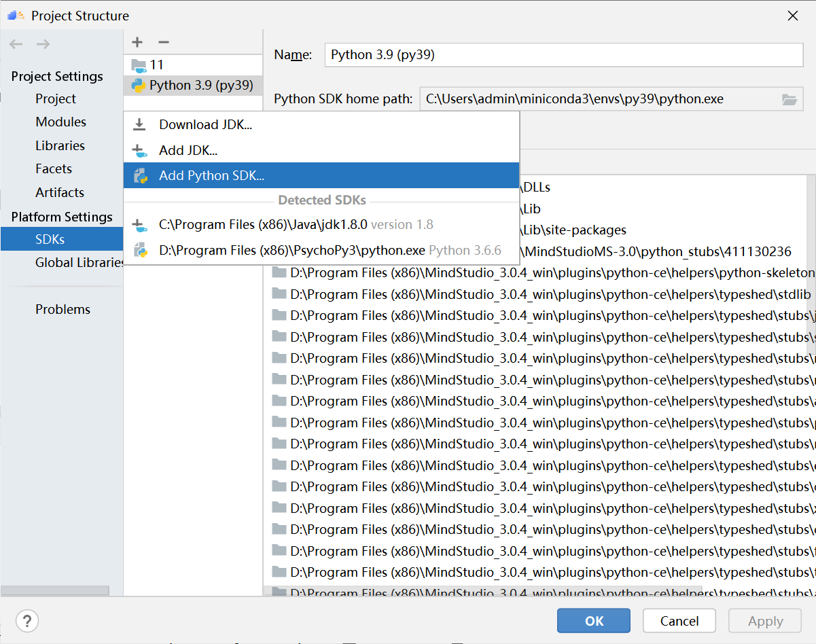Choose Add Python SDK from the popup
Image resolution: width=816 pixels, height=644 pixels.
(211, 175)
